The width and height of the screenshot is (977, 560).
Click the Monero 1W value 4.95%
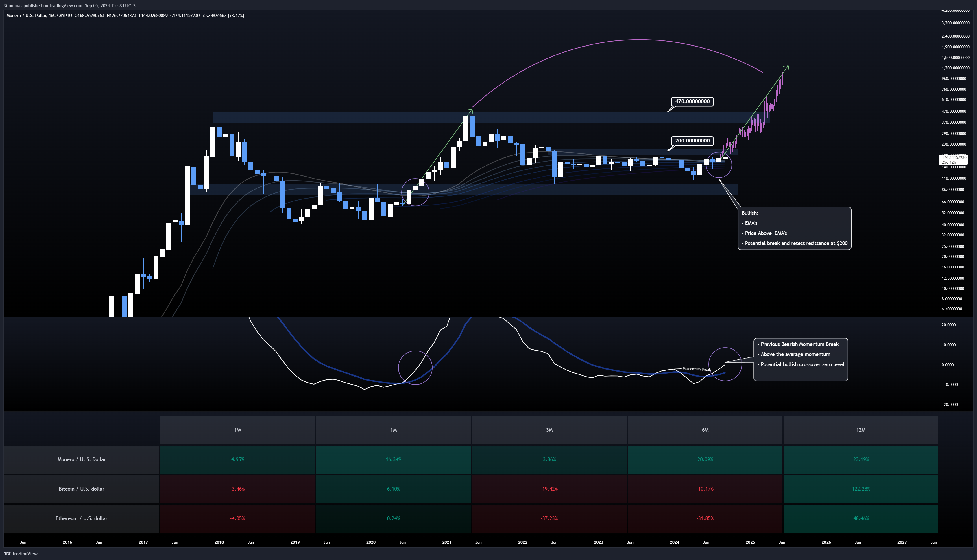(x=237, y=460)
